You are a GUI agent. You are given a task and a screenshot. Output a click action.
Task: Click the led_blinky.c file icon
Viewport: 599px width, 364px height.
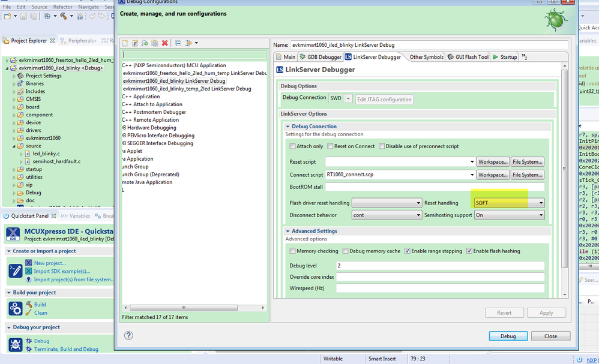click(x=28, y=154)
